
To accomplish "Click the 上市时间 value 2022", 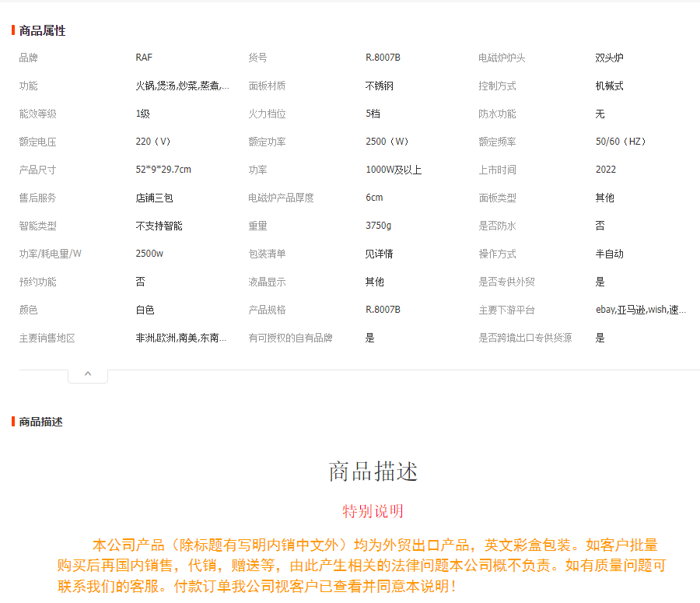I will click(606, 170).
